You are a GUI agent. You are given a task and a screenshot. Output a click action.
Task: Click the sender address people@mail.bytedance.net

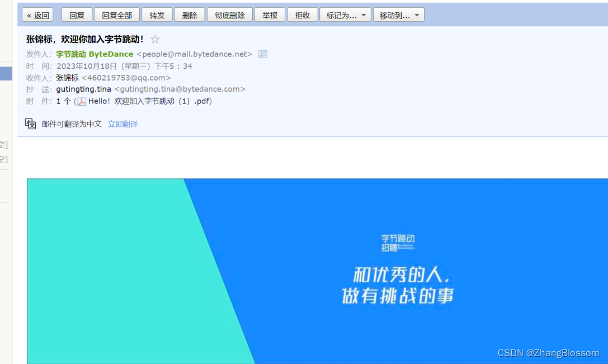coord(194,54)
